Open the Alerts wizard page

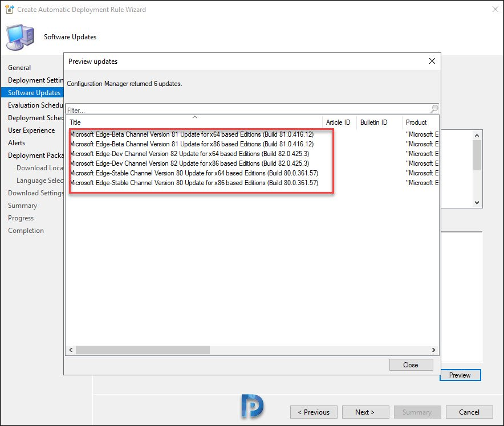pyautogui.click(x=17, y=142)
